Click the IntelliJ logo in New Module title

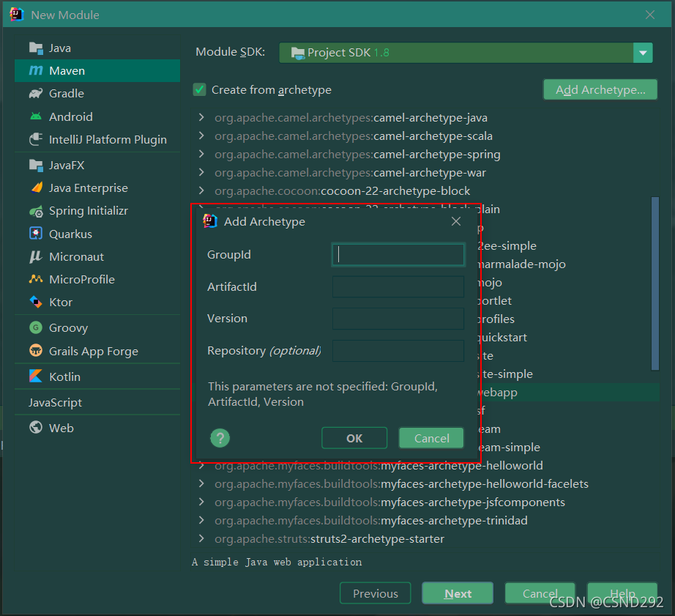coord(17,15)
